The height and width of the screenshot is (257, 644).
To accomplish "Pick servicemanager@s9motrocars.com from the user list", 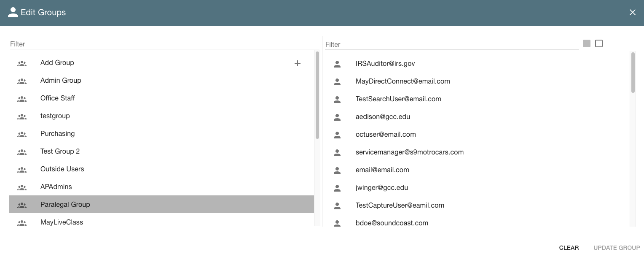I will click(409, 152).
